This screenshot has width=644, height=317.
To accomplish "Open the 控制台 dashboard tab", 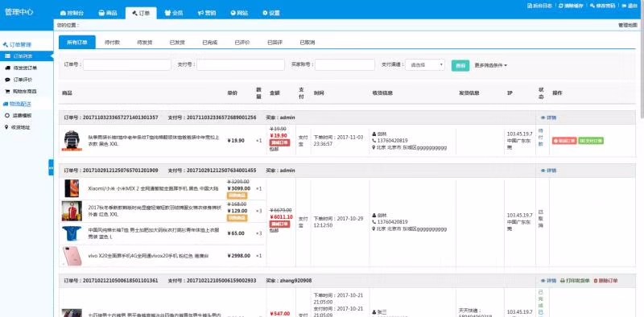I will 72,13.
